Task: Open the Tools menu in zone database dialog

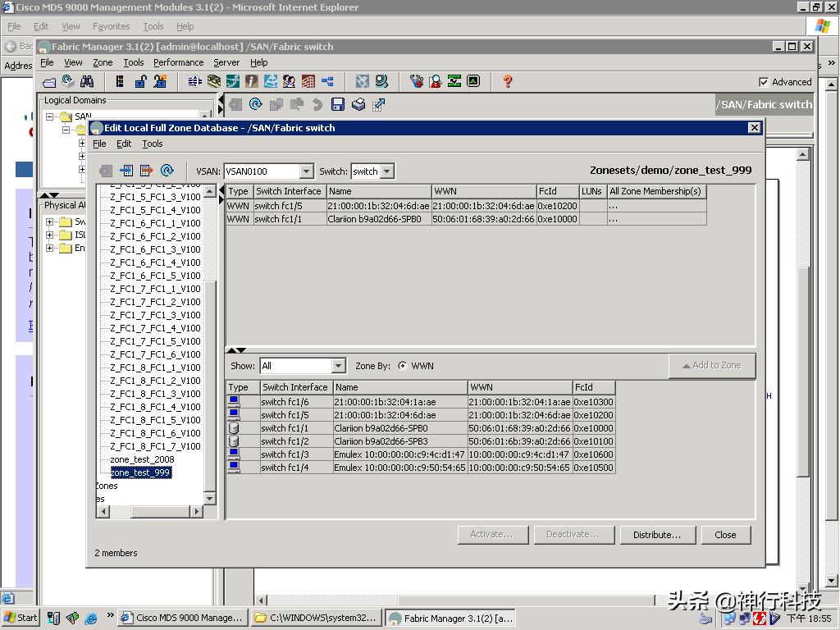Action: 153,144
